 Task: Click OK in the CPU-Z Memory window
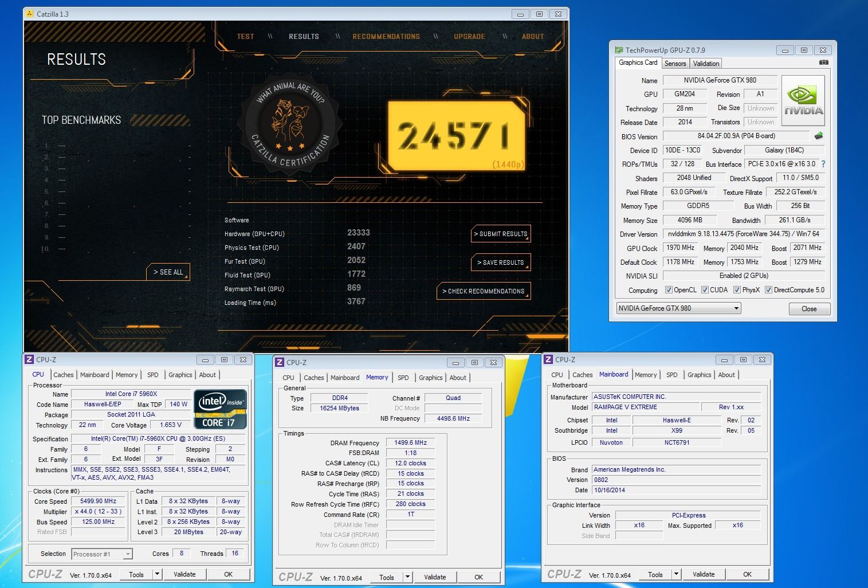[478, 577]
